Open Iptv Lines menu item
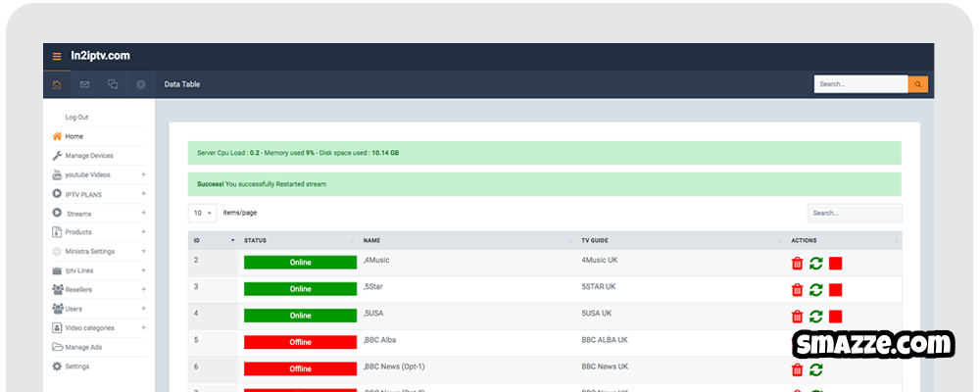980x392 pixels. [78, 270]
